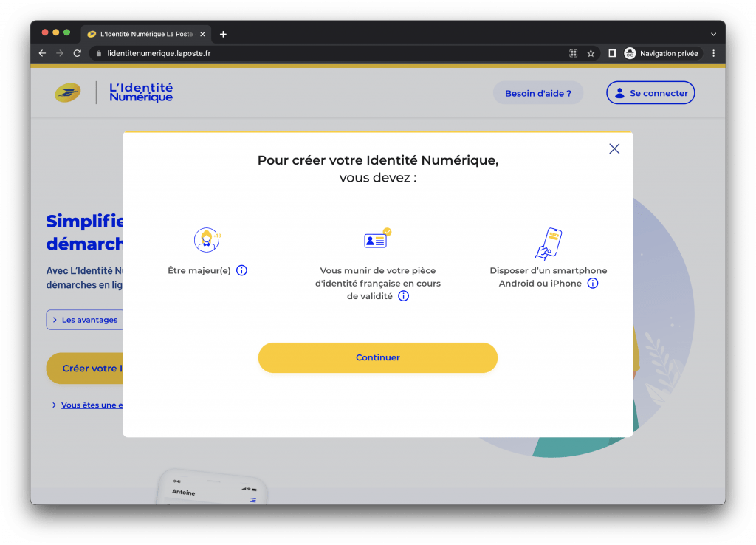Follow the 'Vous êtes une e…' link

click(92, 405)
